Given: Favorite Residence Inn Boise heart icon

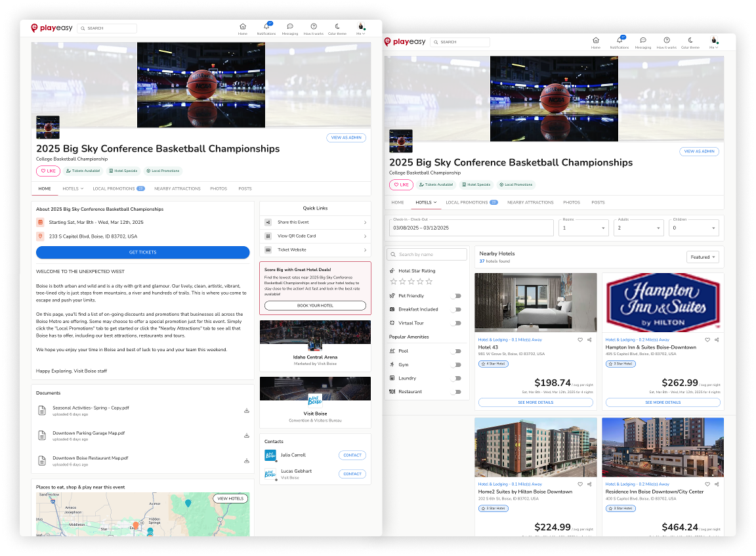Looking at the screenshot, I should (707, 484).
